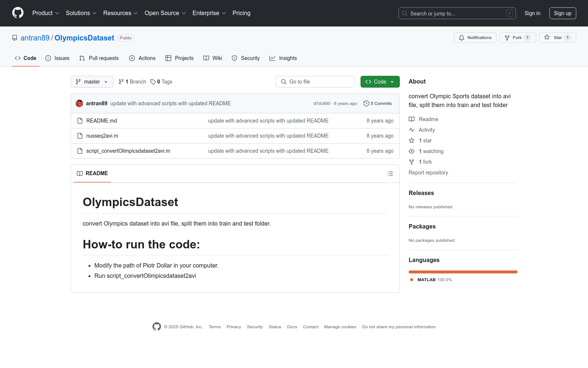Open the antran89 avatar image
This screenshot has width=588, height=368.
[79, 103]
